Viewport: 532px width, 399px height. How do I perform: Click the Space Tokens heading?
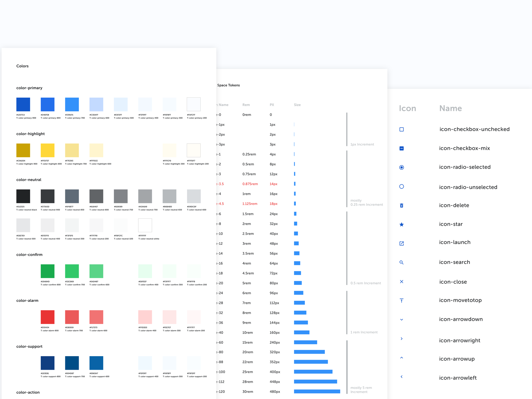pos(228,85)
